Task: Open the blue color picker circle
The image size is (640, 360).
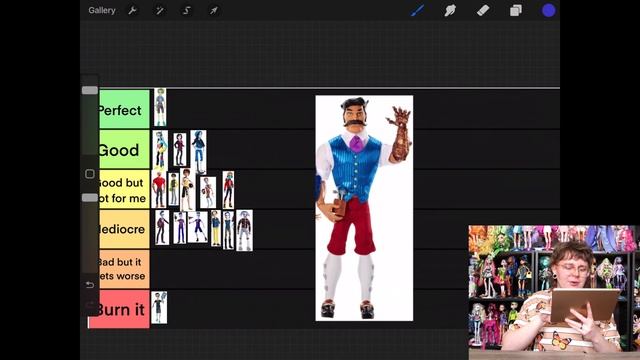Action: point(549,11)
